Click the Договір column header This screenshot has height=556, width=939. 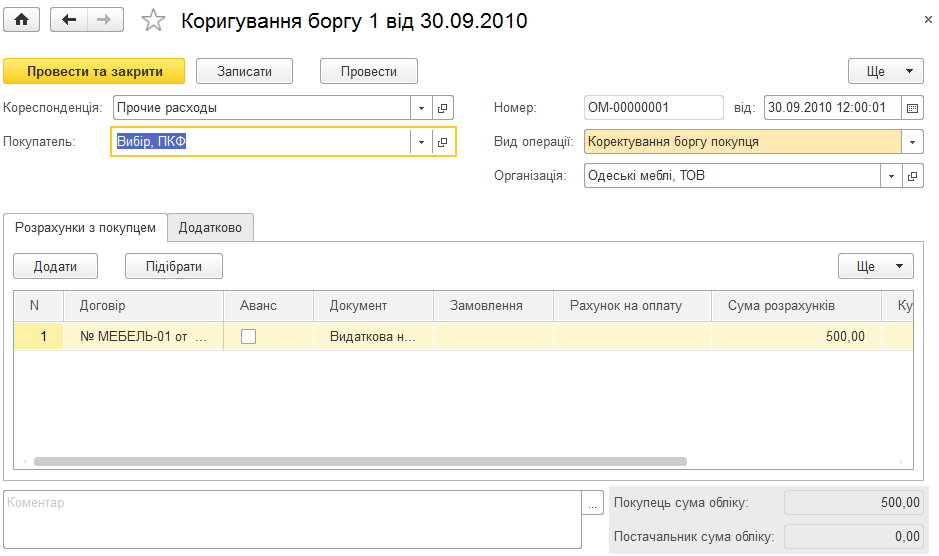pyautogui.click(x=143, y=306)
